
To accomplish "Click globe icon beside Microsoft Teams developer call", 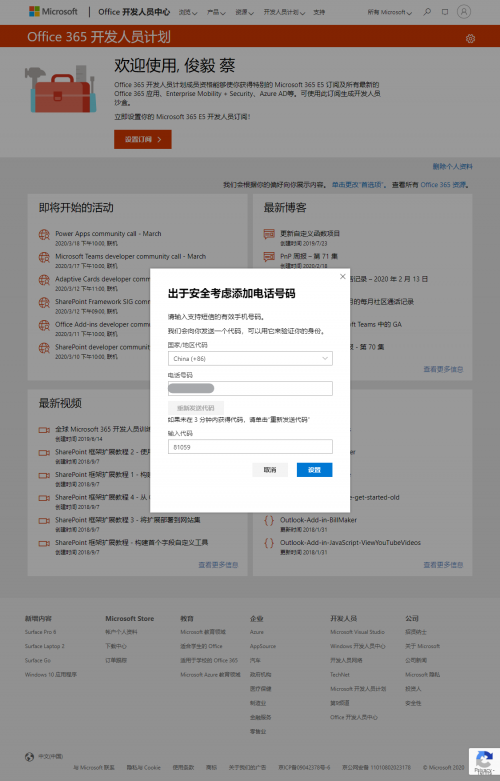I will (x=44, y=258).
